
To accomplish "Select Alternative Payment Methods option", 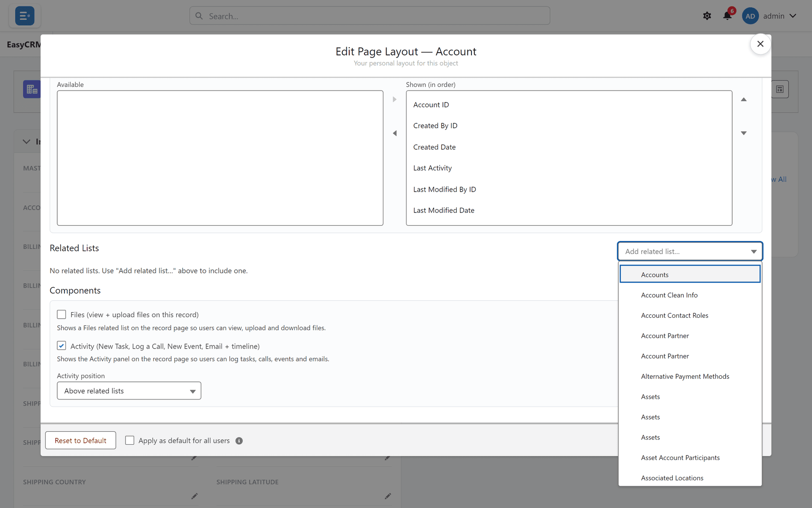I will [x=690, y=376].
